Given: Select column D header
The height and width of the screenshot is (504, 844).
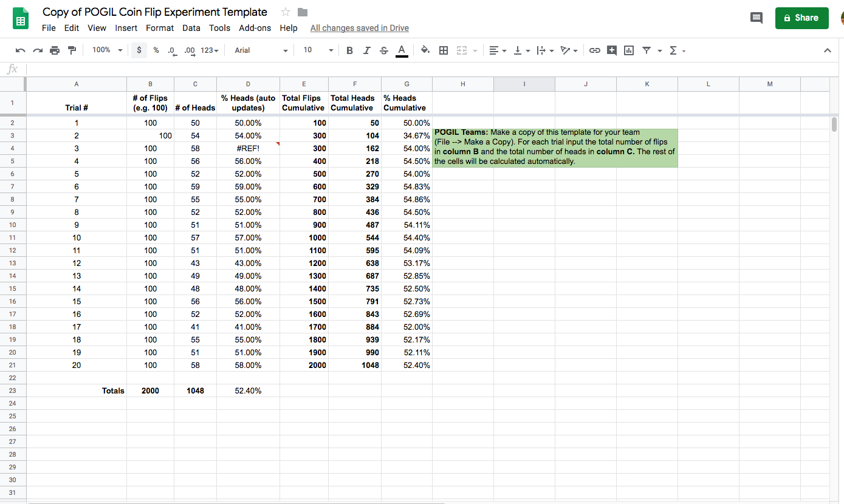Looking at the screenshot, I should point(248,84).
